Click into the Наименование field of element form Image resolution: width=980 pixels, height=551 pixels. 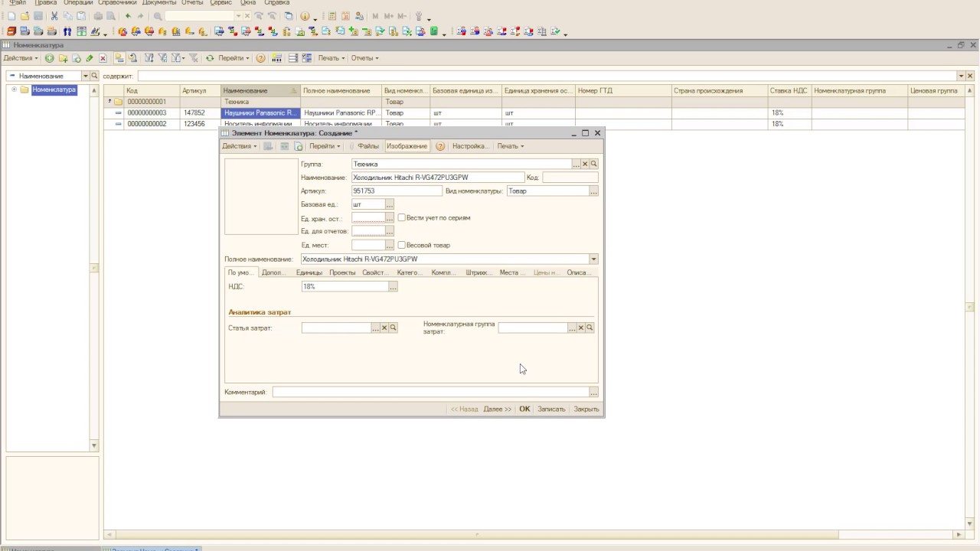point(437,178)
